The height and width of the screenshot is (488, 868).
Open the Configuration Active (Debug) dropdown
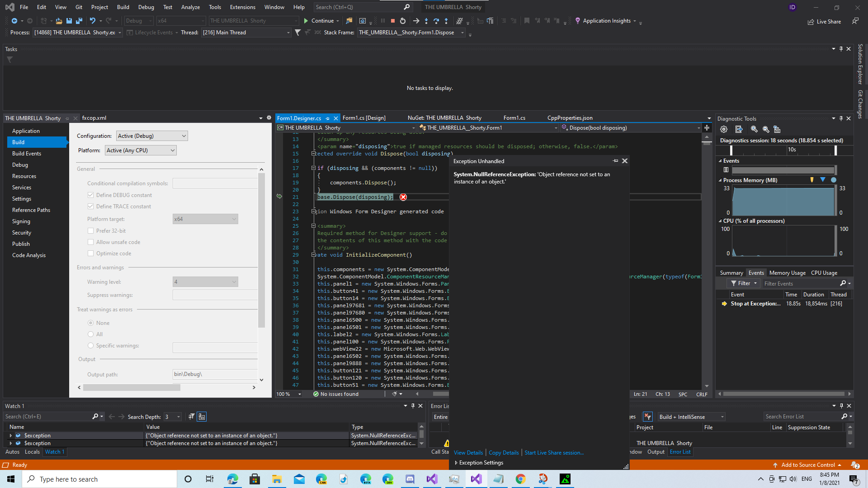pyautogui.click(x=152, y=136)
